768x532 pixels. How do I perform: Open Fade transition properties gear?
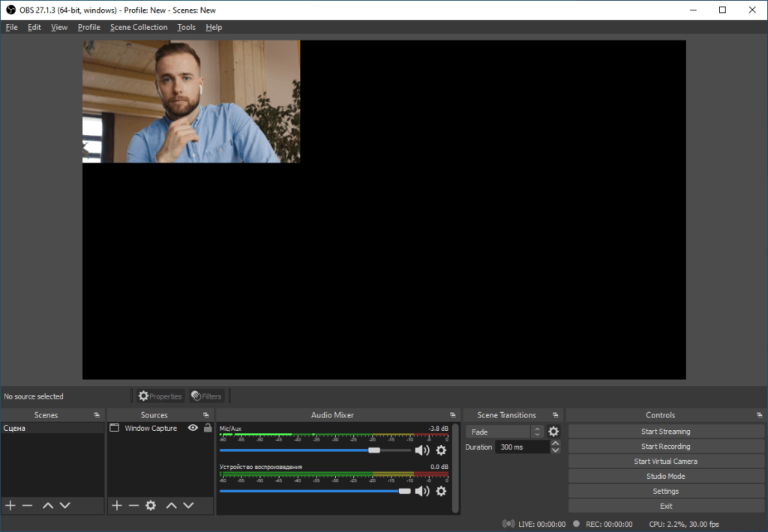point(553,431)
